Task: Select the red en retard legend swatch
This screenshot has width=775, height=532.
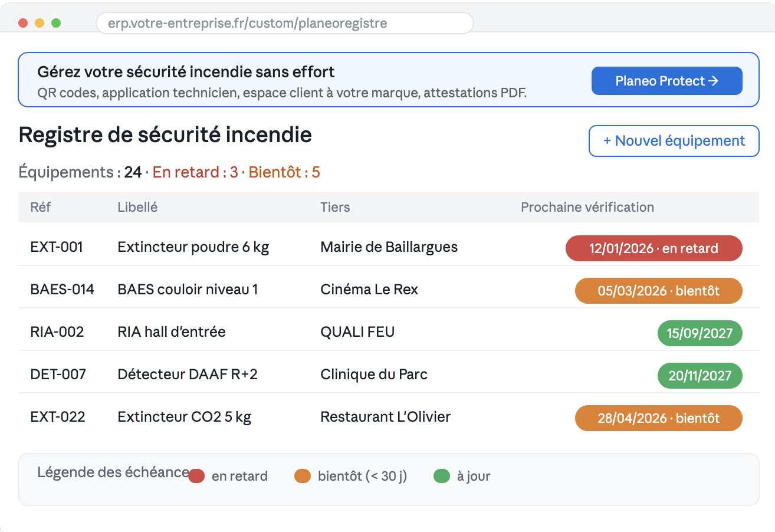Action: pos(196,476)
